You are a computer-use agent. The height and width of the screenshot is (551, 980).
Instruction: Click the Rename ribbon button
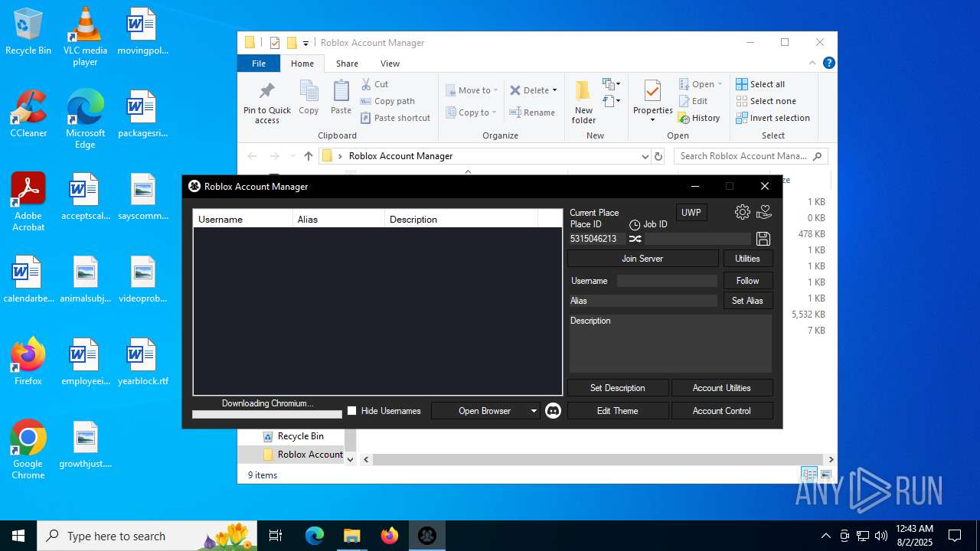tap(532, 112)
